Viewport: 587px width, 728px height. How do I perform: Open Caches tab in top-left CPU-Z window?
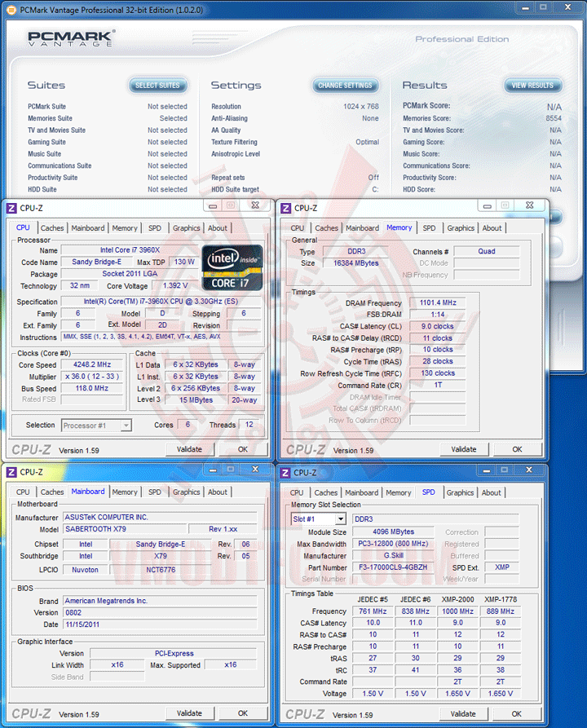tap(52, 228)
